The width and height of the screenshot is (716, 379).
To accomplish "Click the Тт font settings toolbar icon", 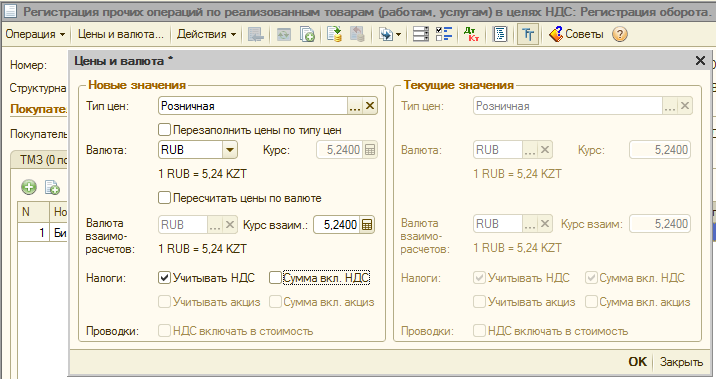I will coord(528,34).
